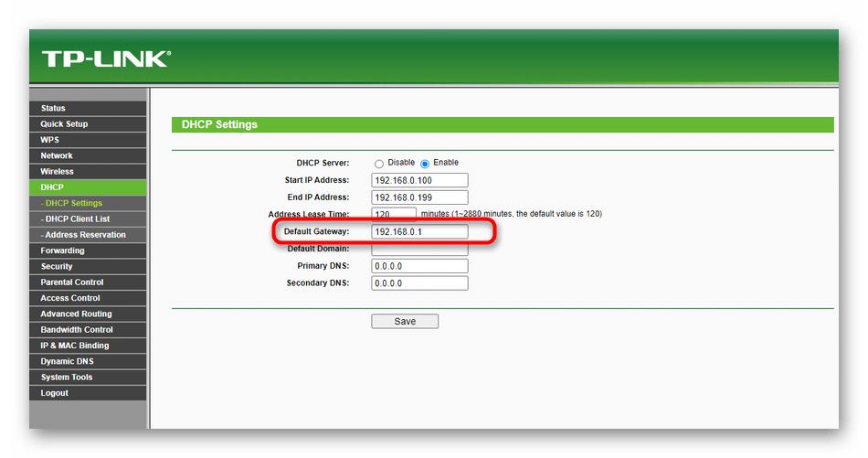Open IP & MAC Binding section

88,346
